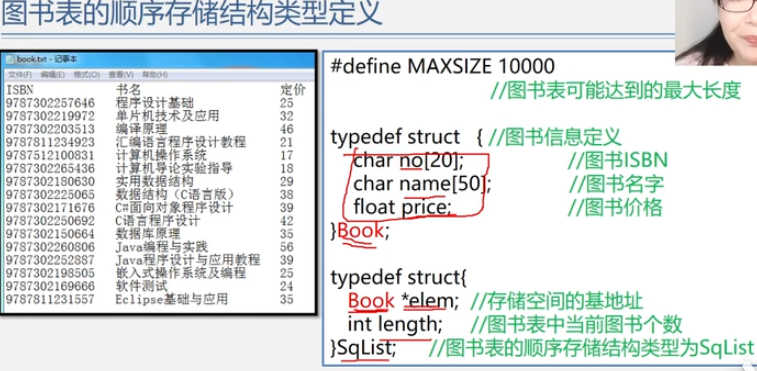Click ISBN 9787302265436 in the list
This screenshot has width=757, height=371.
pyautogui.click(x=50, y=168)
